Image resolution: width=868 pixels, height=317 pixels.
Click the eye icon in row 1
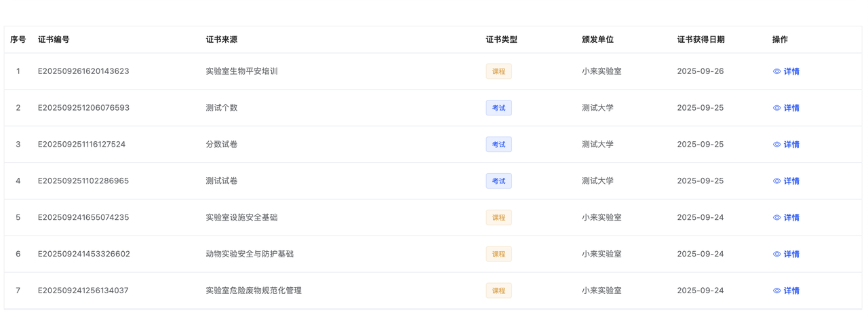(776, 71)
